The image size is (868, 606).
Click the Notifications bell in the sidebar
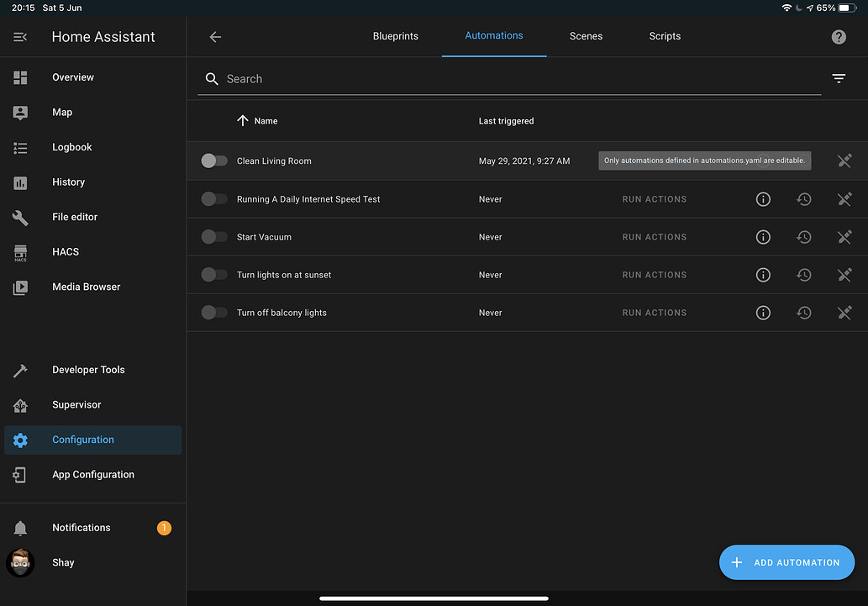[81, 527]
